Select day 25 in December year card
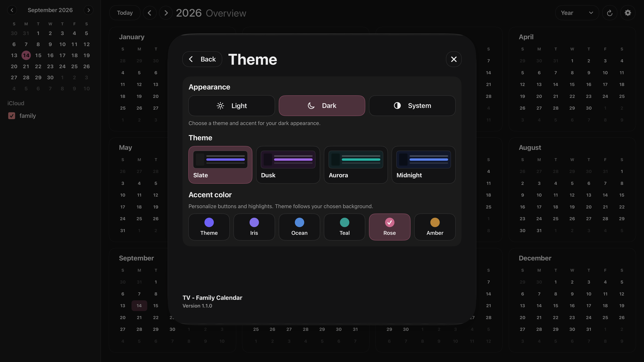Viewport: 644px width, 362px height. click(605, 318)
